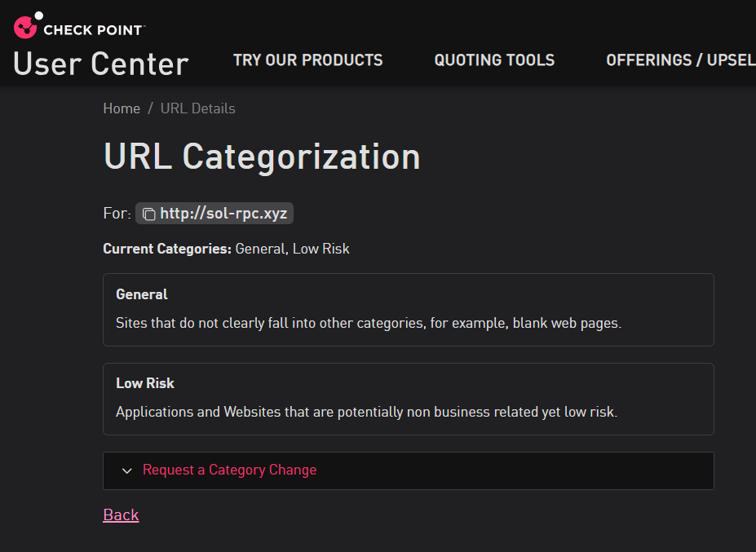Screen dimensions: 756x552
Task: Copy the sol-rpc.xyz URL using the copy icon
Action: 148,214
